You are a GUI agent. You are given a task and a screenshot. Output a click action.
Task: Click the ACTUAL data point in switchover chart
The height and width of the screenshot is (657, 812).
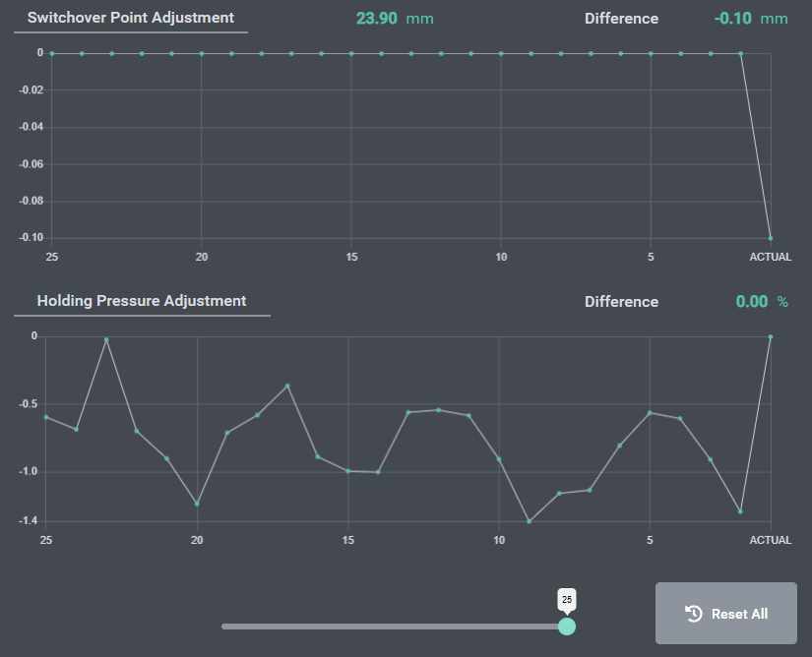[771, 238]
